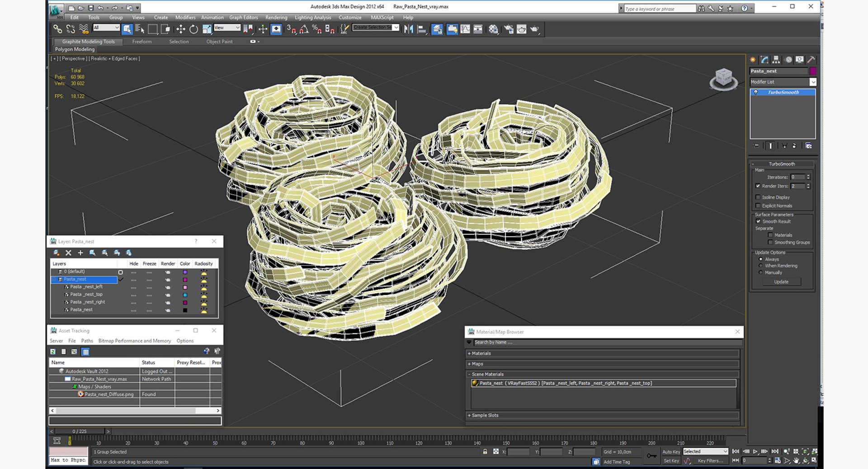This screenshot has width=868, height=469.
Task: Click the Auto Key button
Action: click(671, 452)
